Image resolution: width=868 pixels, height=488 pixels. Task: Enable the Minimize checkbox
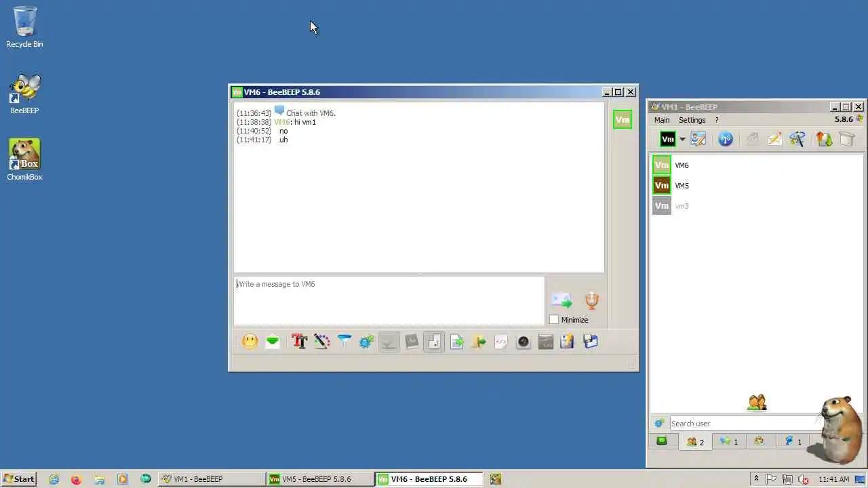pyautogui.click(x=554, y=319)
